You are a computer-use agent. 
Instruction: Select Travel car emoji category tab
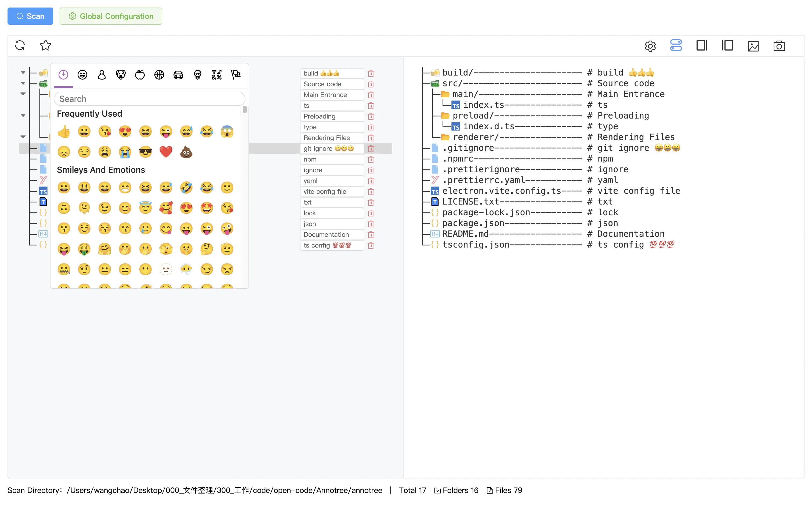178,75
